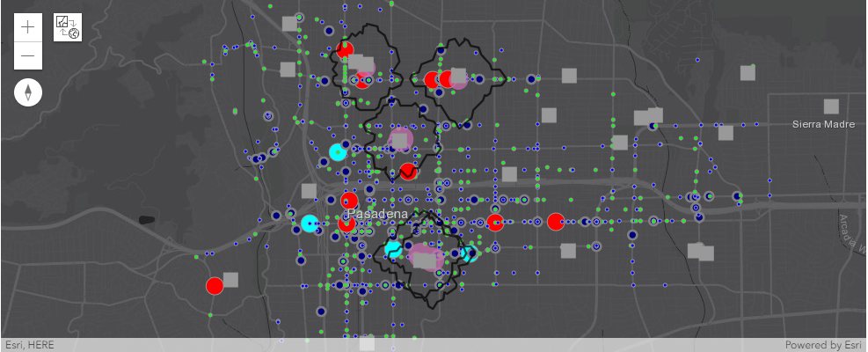The height and width of the screenshot is (352, 868).
Task: Click the northernmost cyan circle marker
Action: (x=337, y=152)
